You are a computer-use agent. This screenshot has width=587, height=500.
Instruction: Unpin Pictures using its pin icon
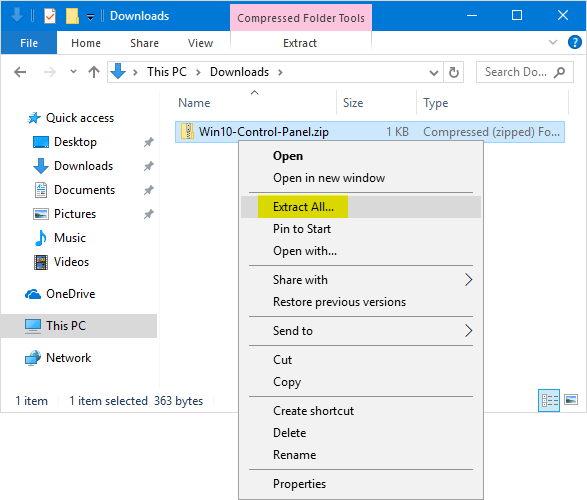point(149,214)
